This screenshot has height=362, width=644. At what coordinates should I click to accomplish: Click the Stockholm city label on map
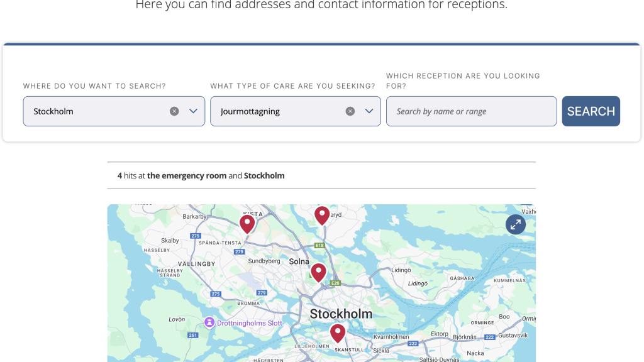point(341,314)
